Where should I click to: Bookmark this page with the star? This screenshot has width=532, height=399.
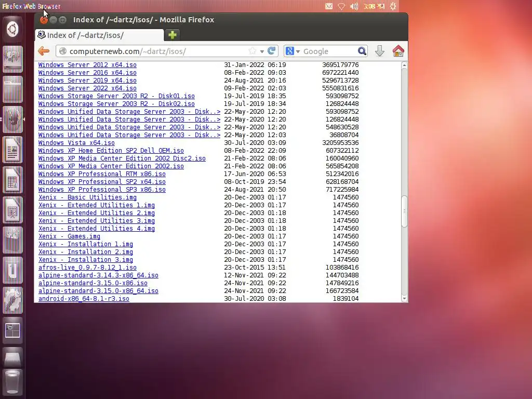click(x=252, y=51)
